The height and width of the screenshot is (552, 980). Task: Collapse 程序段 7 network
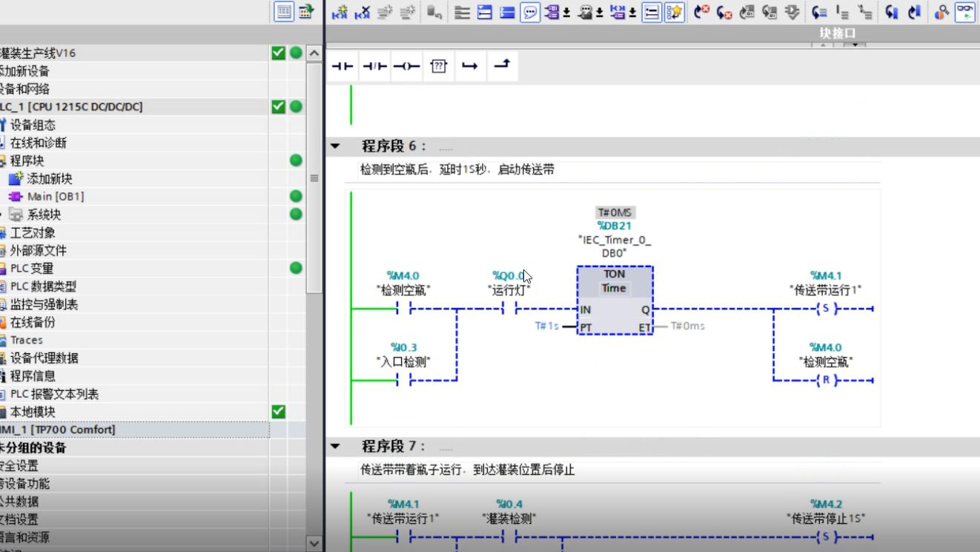335,447
